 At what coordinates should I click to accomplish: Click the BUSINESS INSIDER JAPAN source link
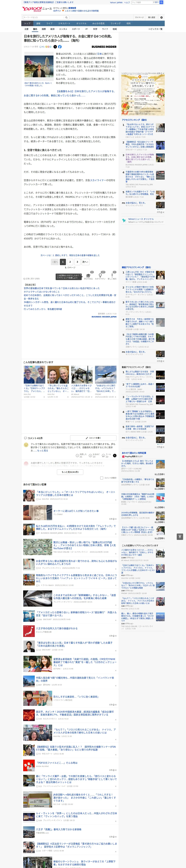pos(104,317)
